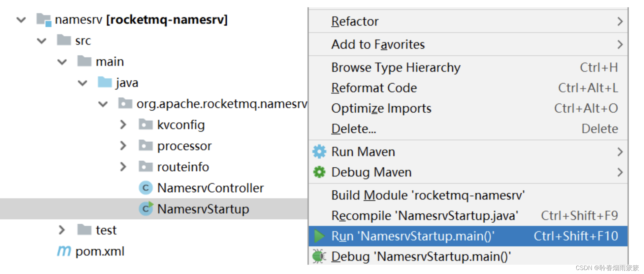644x274 pixels.
Task: Click the Maven pom.xml file icon
Action: pos(64,251)
